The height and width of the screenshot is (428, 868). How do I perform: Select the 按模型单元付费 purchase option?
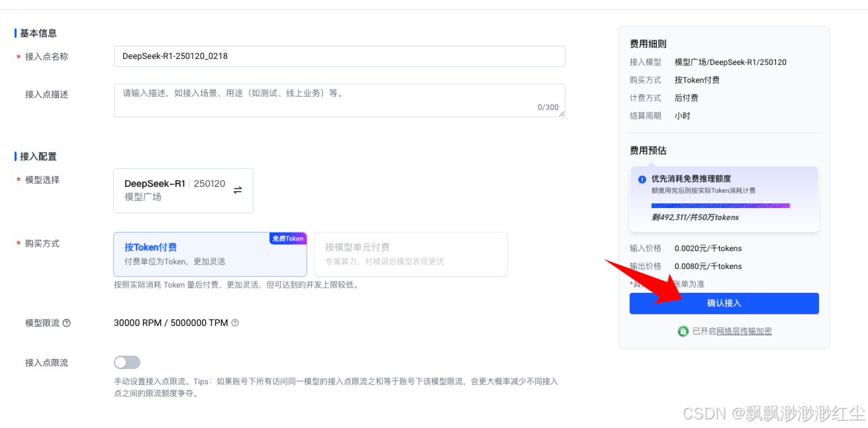(x=410, y=254)
